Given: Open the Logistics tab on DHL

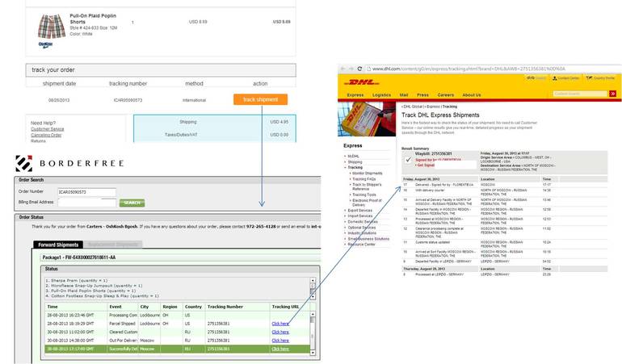Looking at the screenshot, I should pyautogui.click(x=381, y=95).
